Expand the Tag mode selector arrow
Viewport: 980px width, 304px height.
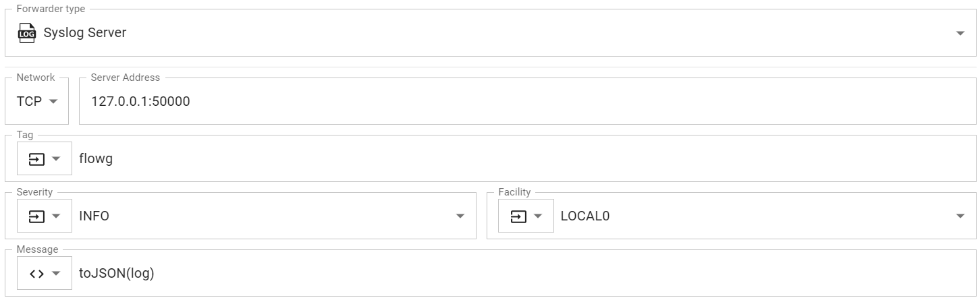pos(57,159)
